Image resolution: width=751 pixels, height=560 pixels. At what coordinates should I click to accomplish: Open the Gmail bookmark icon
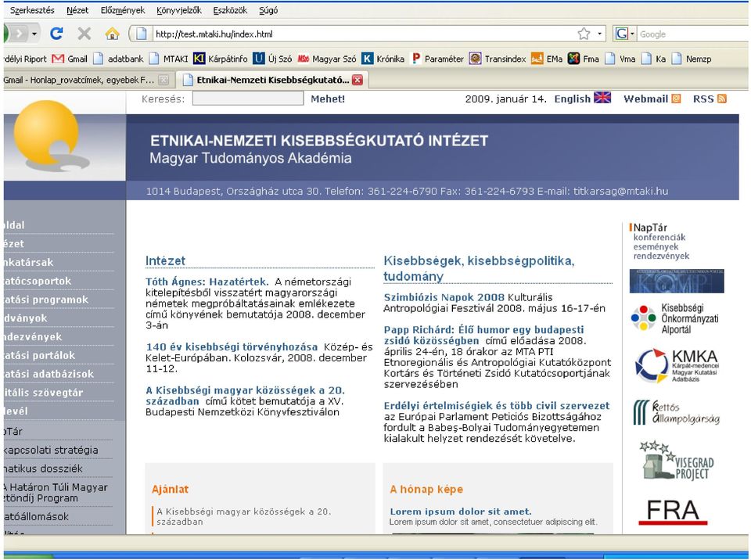click(x=58, y=59)
